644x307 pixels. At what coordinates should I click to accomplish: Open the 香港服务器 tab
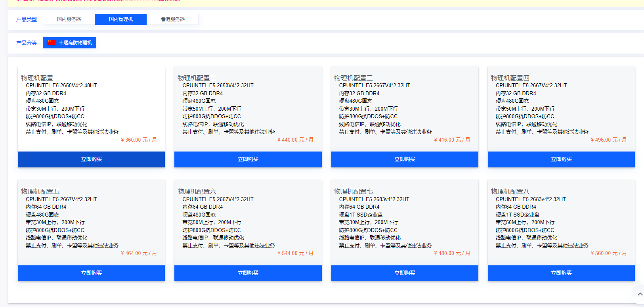point(173,19)
